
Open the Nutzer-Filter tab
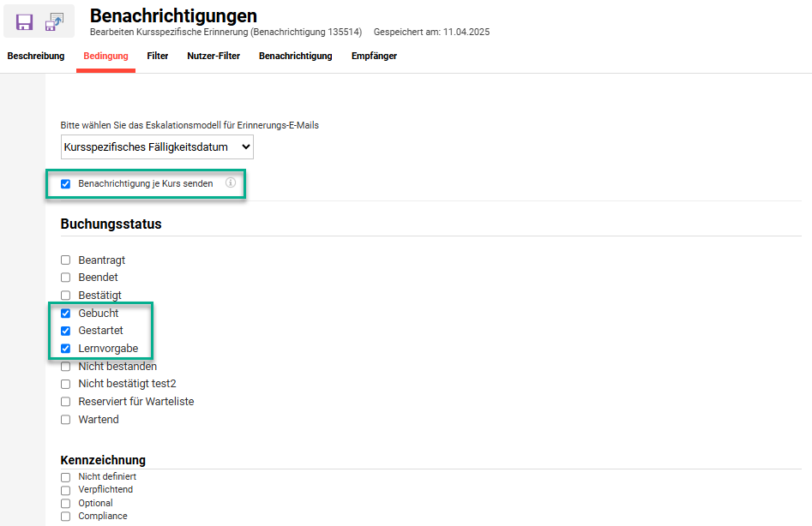tap(214, 55)
